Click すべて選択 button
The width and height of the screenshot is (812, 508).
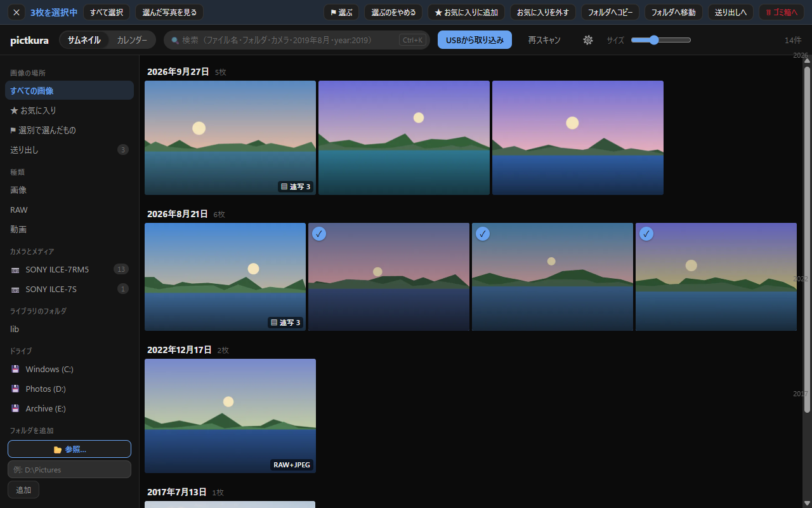coord(107,12)
